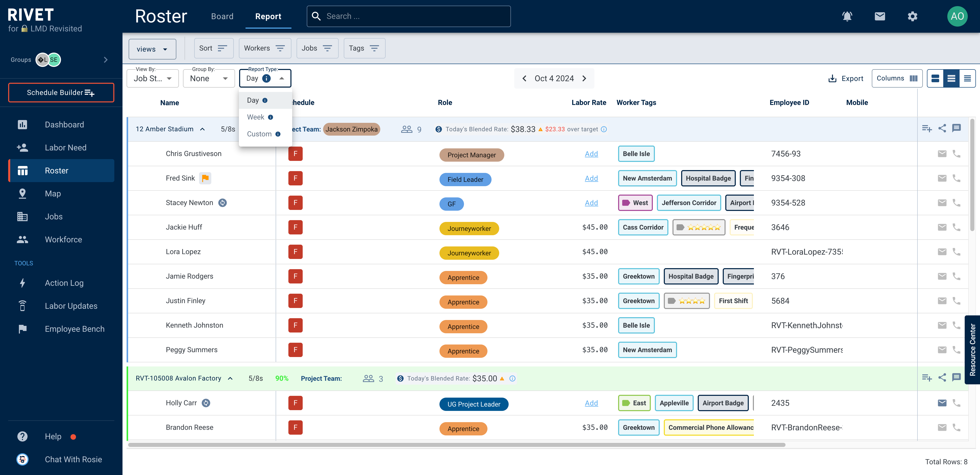Click the East tag on Holly Carr
The height and width of the screenshot is (475, 980).
coord(634,403)
